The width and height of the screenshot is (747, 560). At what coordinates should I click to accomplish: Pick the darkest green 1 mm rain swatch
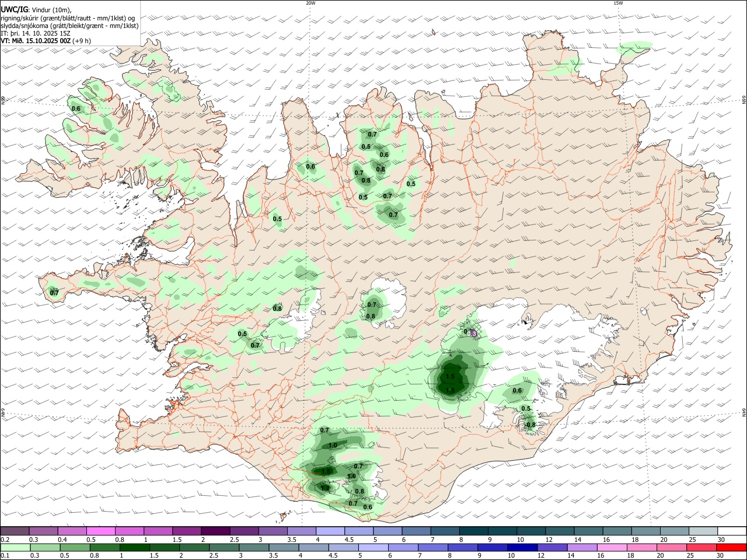(134, 547)
